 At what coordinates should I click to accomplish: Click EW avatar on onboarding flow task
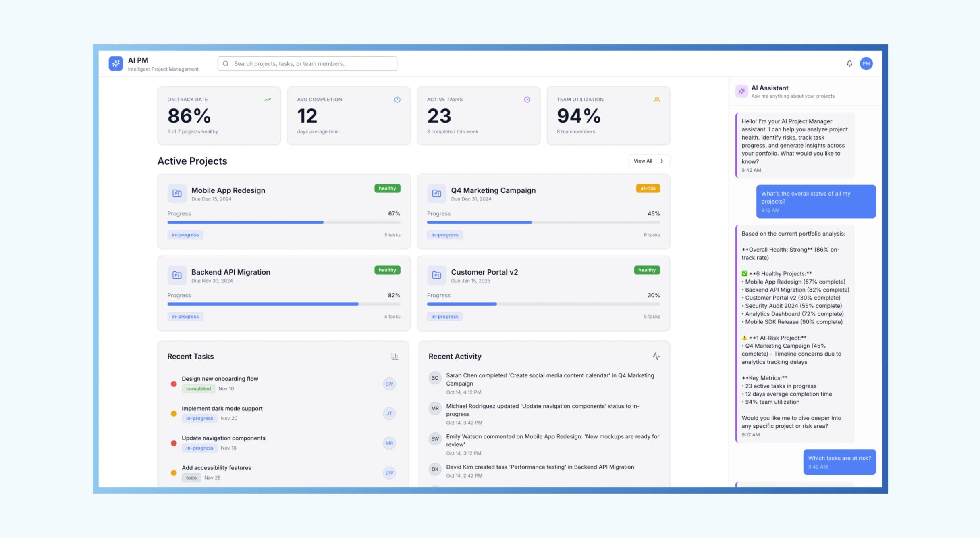click(x=389, y=384)
